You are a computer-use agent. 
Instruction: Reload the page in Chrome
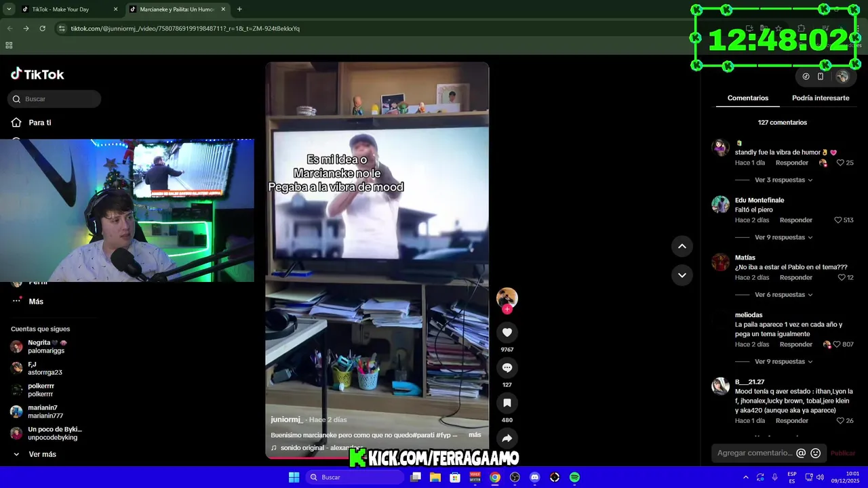coord(42,28)
